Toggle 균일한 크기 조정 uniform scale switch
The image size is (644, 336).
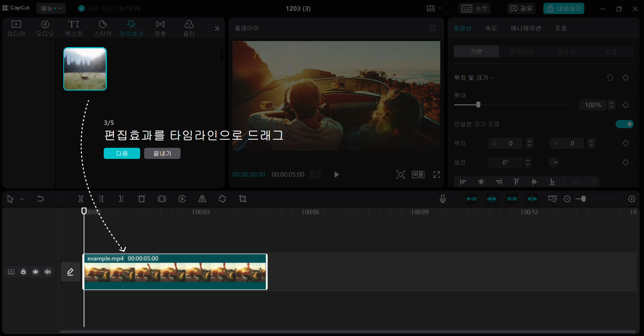[x=624, y=124]
